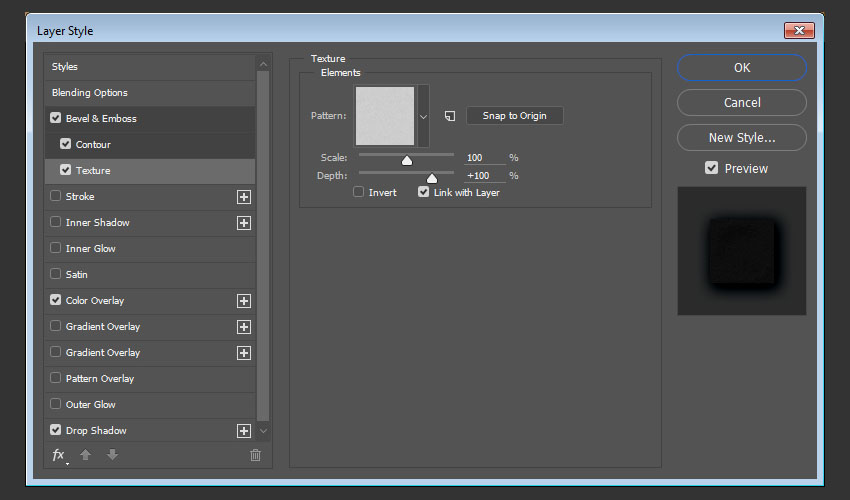Enable the Satin checkbox

tap(55, 274)
